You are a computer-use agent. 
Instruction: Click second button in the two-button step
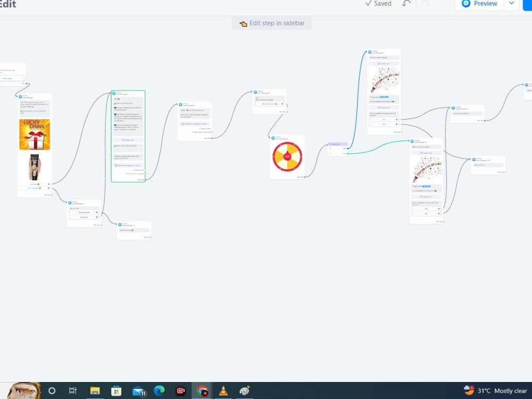[x=84, y=217]
